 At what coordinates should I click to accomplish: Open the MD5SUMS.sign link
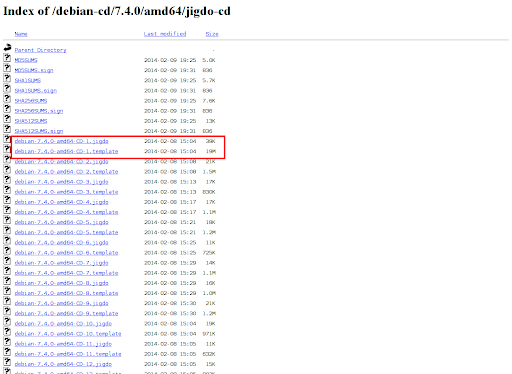point(34,70)
